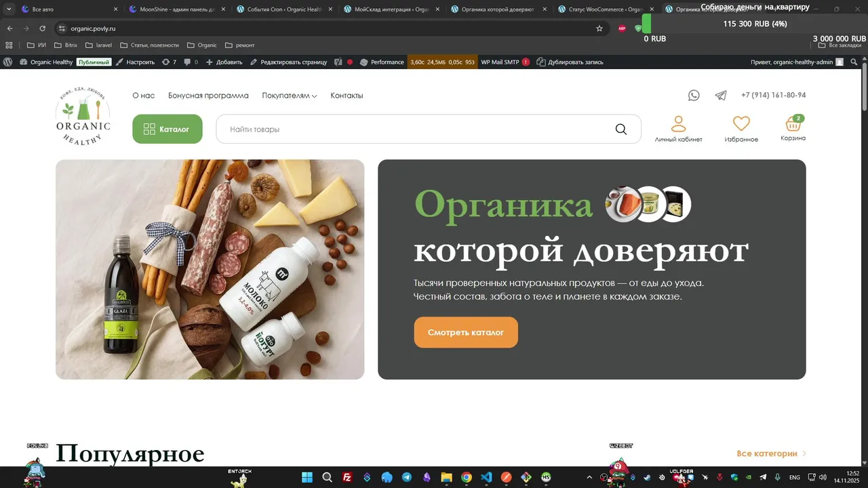
Task: Open HS app from the taskbar
Action: [546, 477]
